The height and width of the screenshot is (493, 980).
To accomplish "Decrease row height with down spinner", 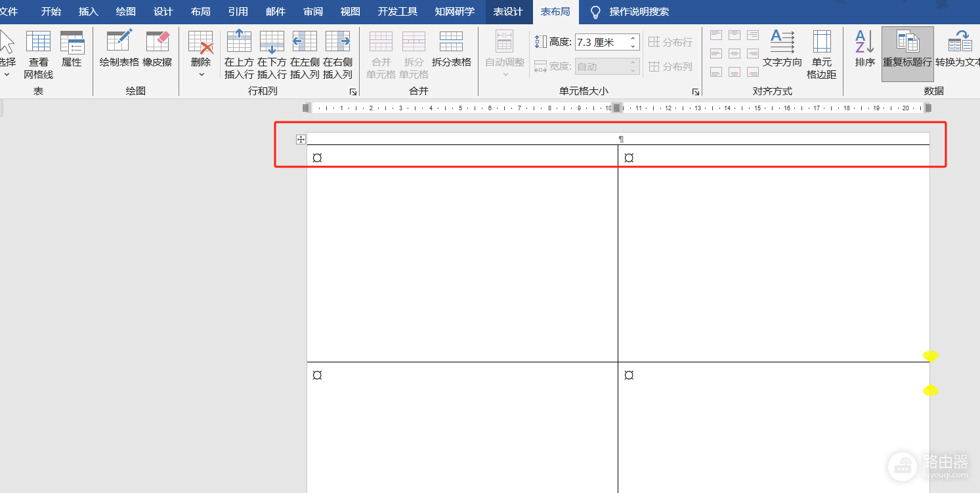I will pyautogui.click(x=633, y=47).
